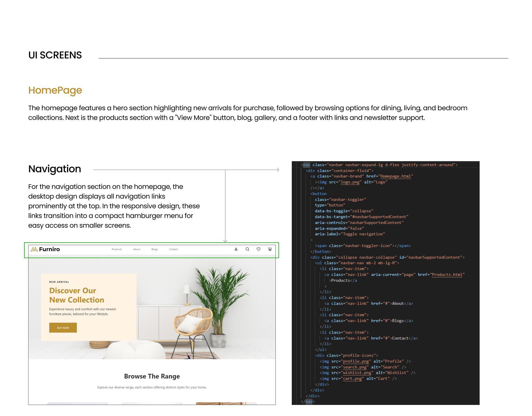Click logo.png path in the code
The width and height of the screenshot is (532, 416).
pos(350,182)
